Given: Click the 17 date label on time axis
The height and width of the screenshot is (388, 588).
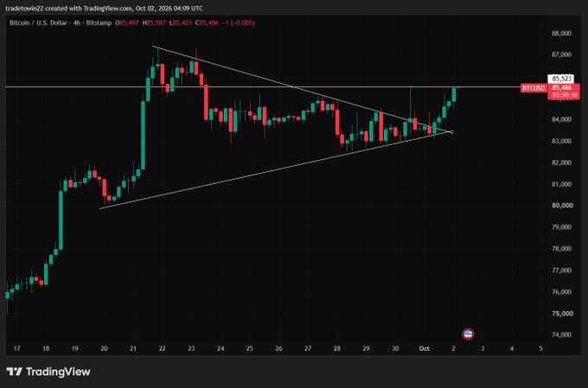Looking at the screenshot, I should coord(17,348).
